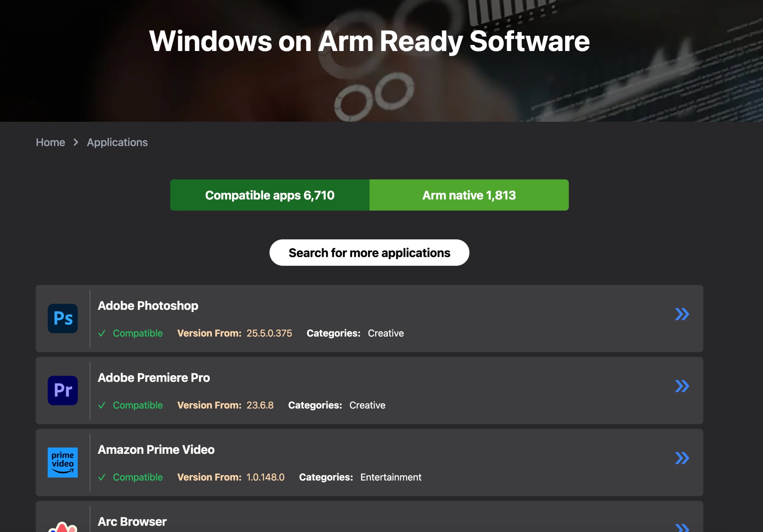Open the Amazon Prime Video title

(156, 450)
